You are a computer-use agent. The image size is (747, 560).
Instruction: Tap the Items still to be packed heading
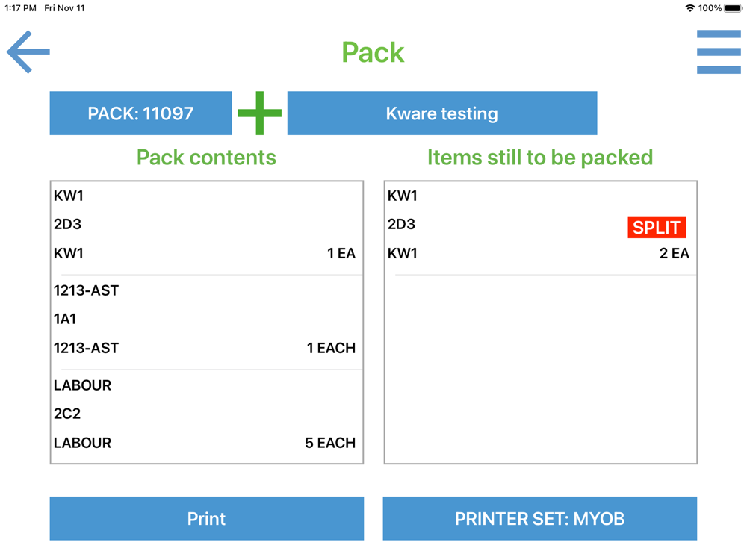pyautogui.click(x=539, y=158)
